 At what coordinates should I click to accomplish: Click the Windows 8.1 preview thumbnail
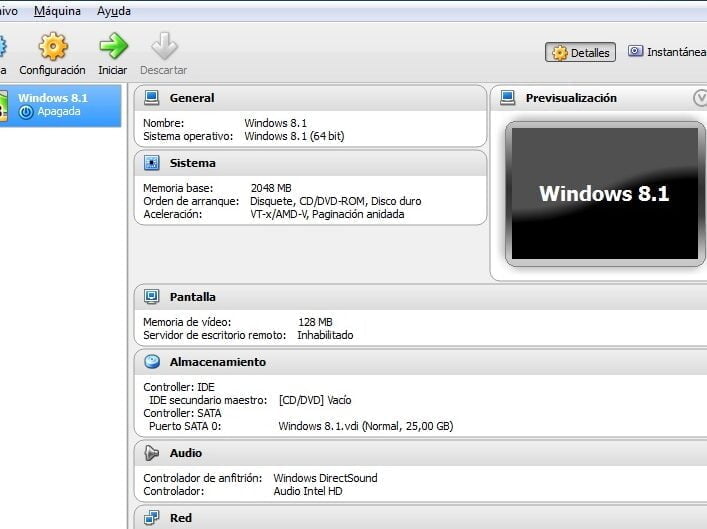click(604, 194)
